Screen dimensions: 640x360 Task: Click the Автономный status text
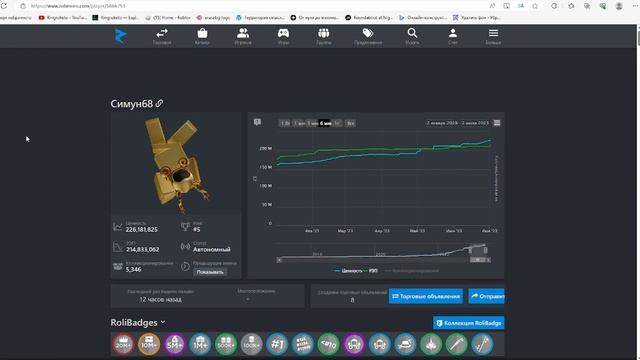pyautogui.click(x=211, y=249)
